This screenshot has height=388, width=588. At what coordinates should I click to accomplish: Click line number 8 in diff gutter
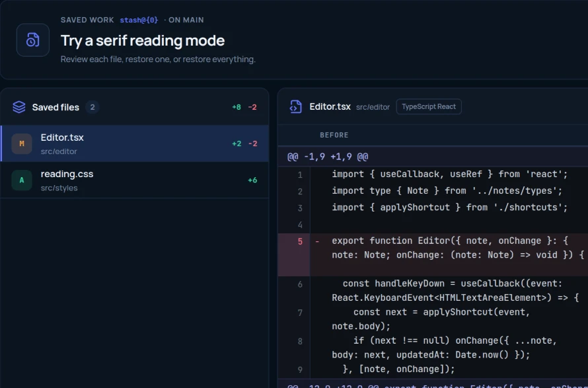(300, 342)
